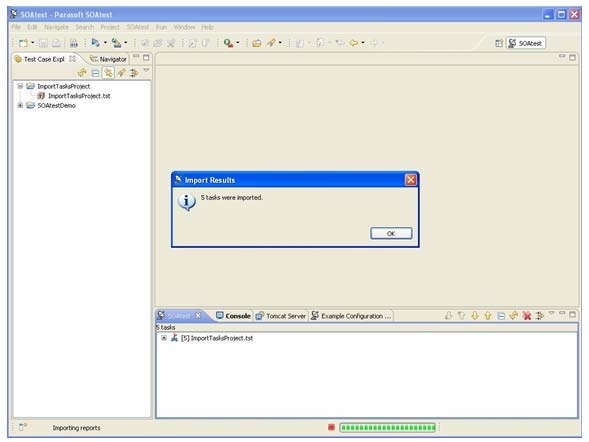Screen dimensions: 589x442
Task: Click Collapse All icon in tasks view
Action: 501,316
